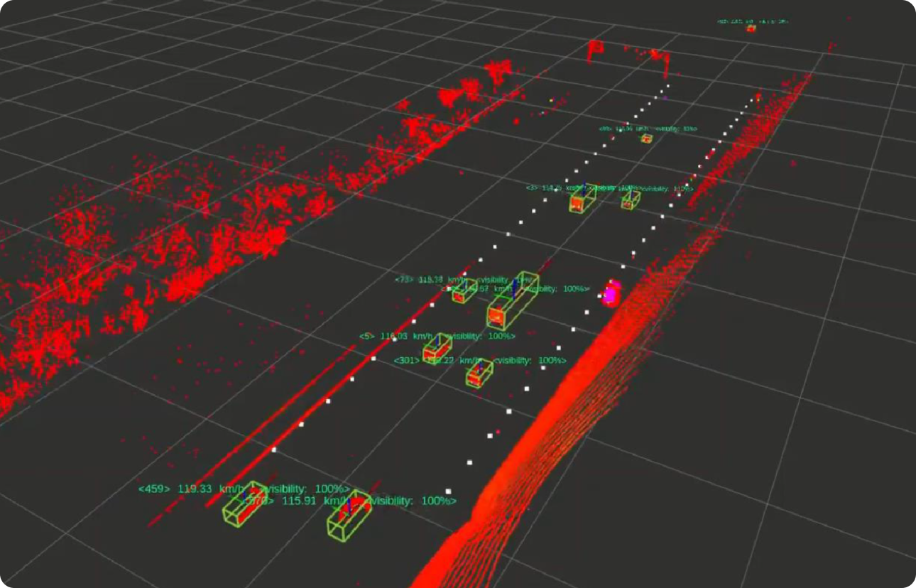Pick the distant vehicle box beyond vehicle 3
The height and width of the screenshot is (588, 916).
tap(645, 138)
